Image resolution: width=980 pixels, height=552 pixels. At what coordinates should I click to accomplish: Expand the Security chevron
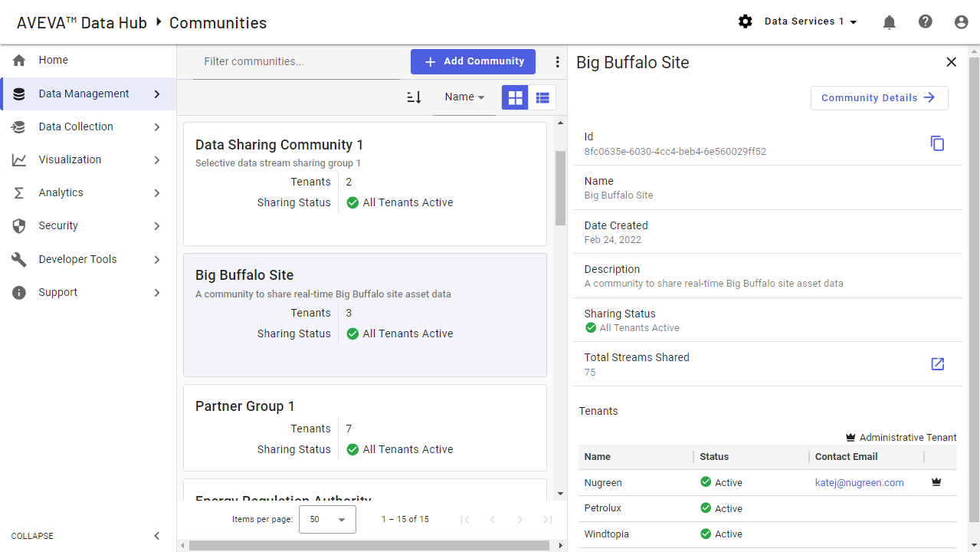click(x=157, y=225)
